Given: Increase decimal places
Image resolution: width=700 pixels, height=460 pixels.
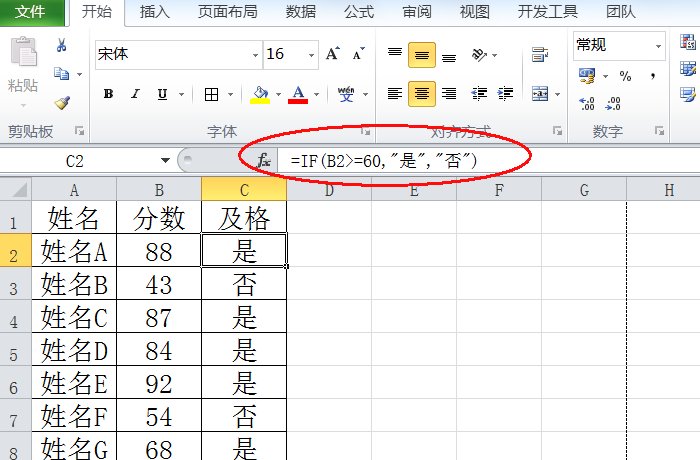Looking at the screenshot, I should pos(587,104).
